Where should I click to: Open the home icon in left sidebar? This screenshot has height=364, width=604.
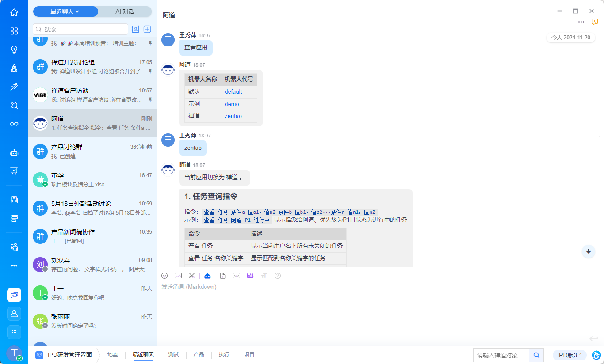click(14, 12)
